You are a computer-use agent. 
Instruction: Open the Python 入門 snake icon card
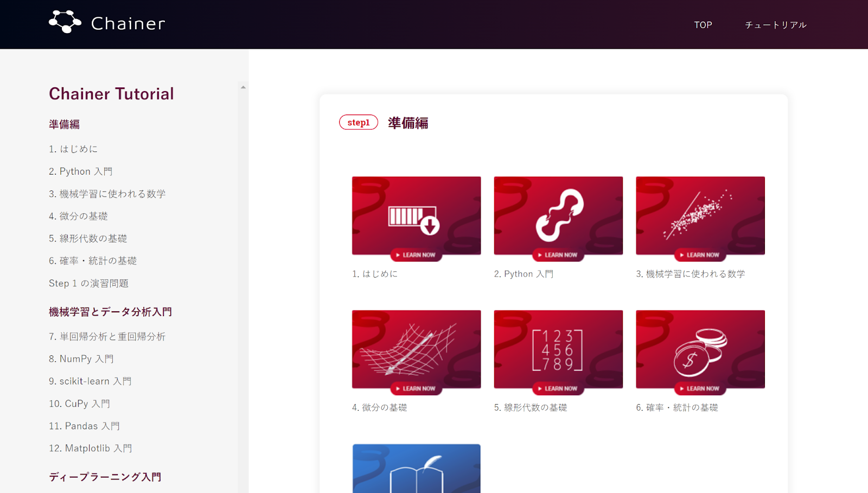click(558, 216)
